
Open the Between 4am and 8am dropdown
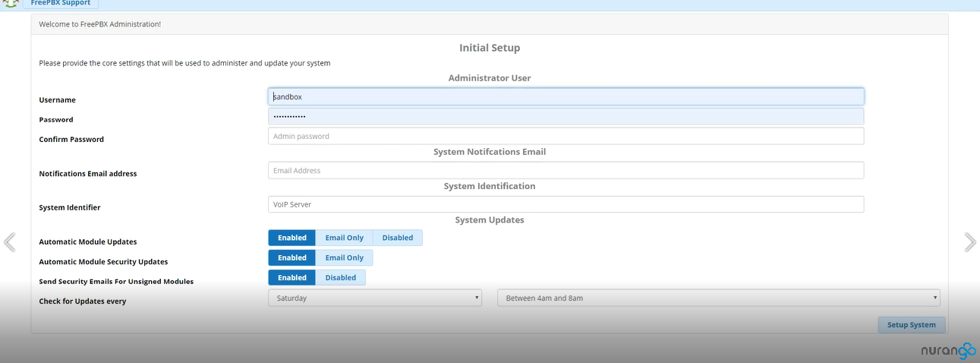tap(719, 298)
